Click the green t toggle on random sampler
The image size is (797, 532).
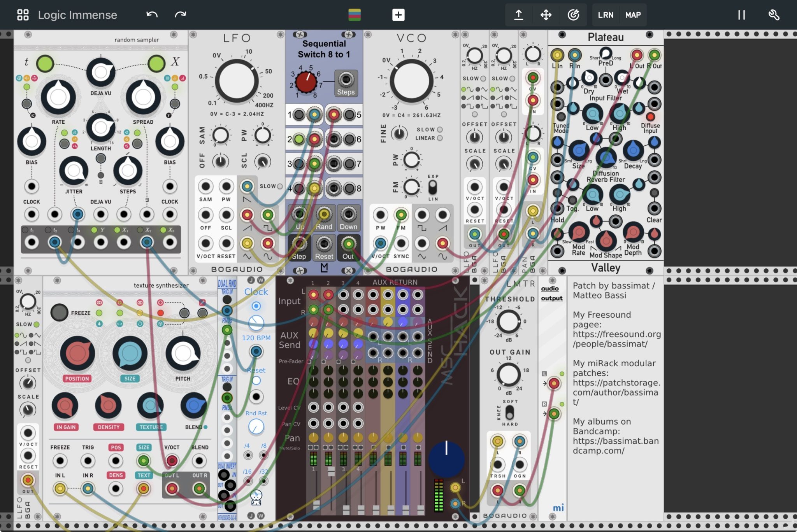(x=45, y=63)
